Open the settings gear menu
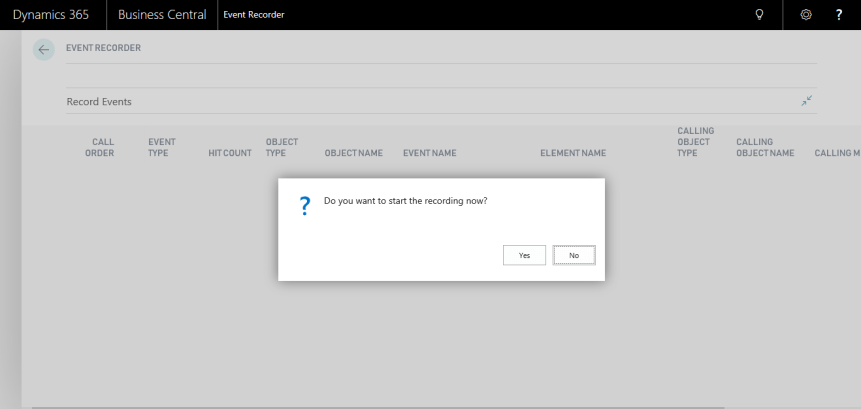The height and width of the screenshot is (409, 861). click(806, 14)
